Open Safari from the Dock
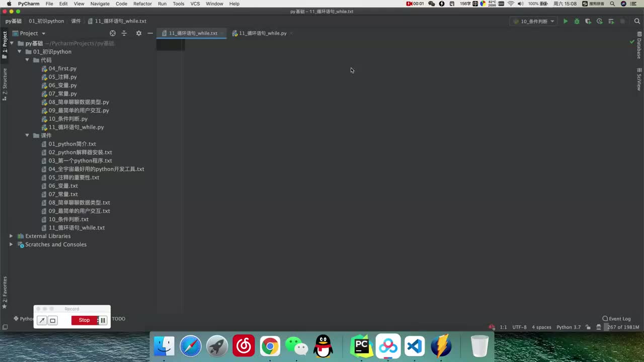Screen dimensions: 644x362 [x=191, y=346]
